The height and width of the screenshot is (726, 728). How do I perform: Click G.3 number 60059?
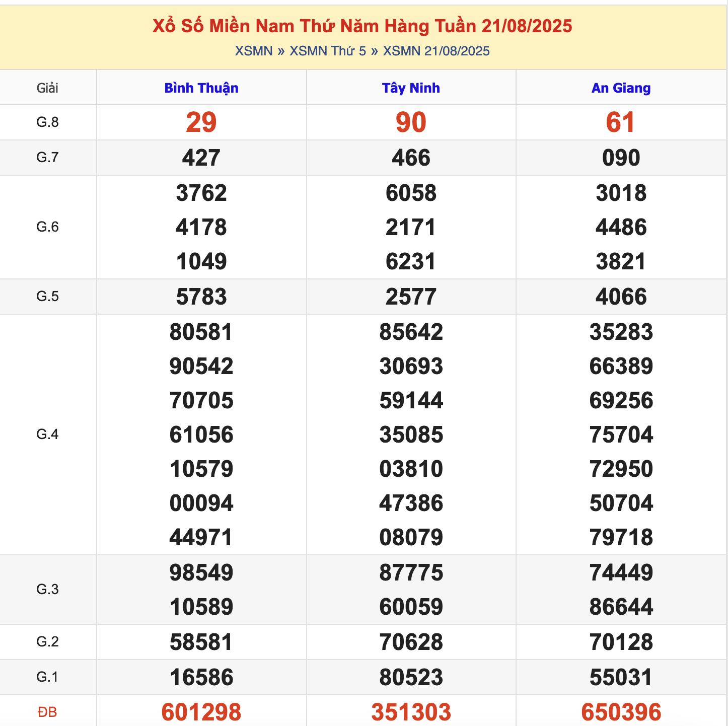tap(411, 607)
